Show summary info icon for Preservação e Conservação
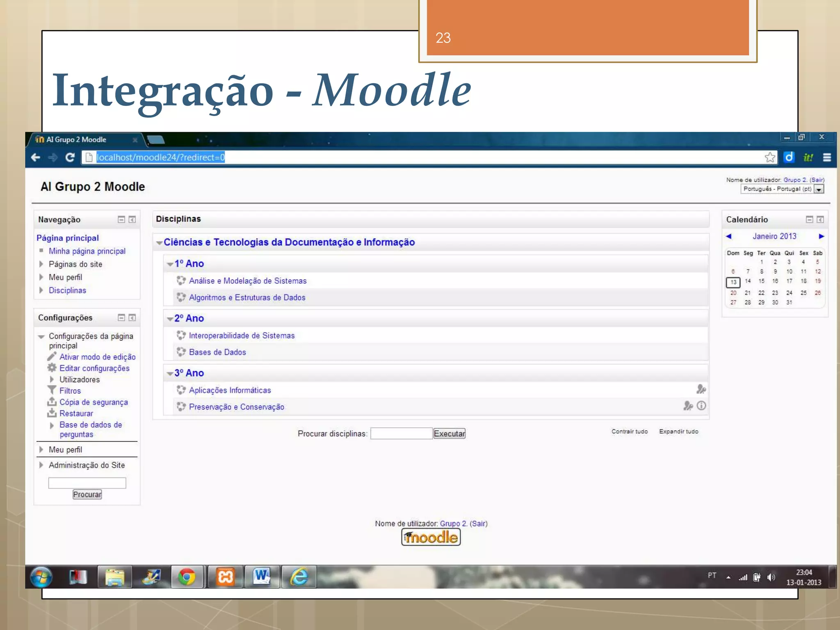The image size is (840, 630). coord(701,406)
